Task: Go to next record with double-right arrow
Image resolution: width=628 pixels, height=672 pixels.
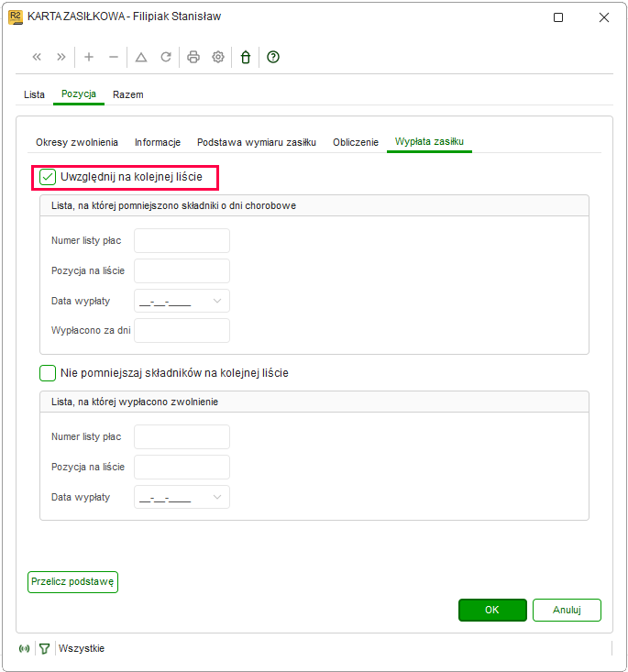Action: [61, 57]
